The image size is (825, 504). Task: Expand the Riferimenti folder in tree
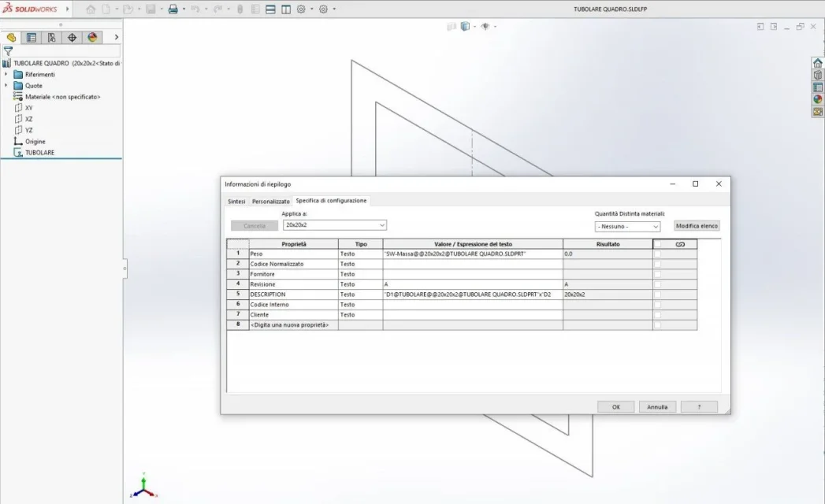click(6, 74)
